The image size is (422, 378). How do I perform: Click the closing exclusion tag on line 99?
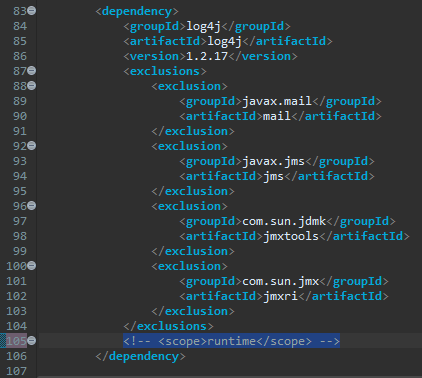coord(193,251)
